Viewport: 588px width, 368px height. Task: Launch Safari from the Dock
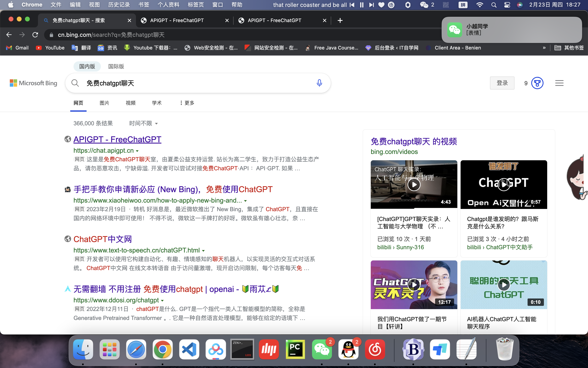point(136,350)
